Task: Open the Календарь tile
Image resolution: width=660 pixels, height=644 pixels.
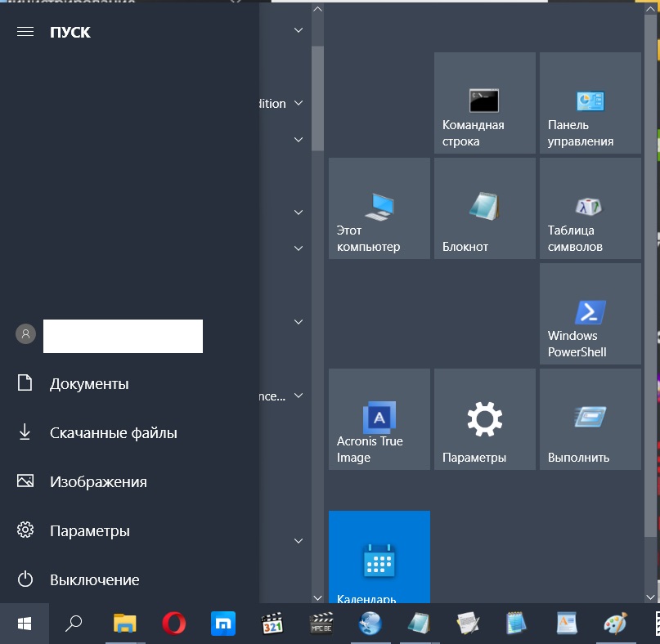Action: click(379, 557)
